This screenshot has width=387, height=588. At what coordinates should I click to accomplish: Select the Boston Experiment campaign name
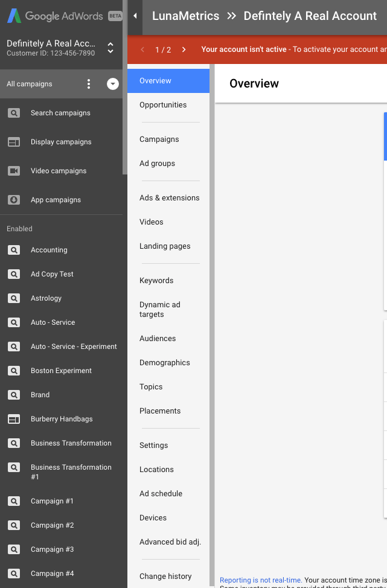[x=61, y=371]
